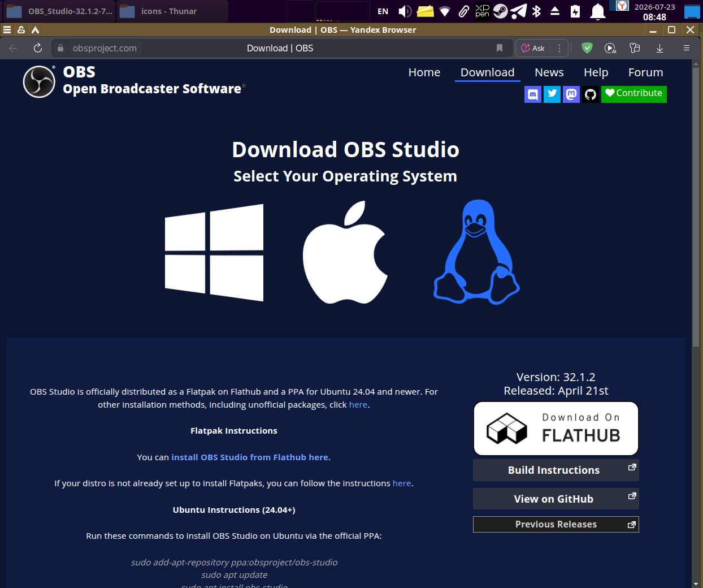Open the Forum nav item
This screenshot has width=703, height=588.
pyautogui.click(x=646, y=72)
